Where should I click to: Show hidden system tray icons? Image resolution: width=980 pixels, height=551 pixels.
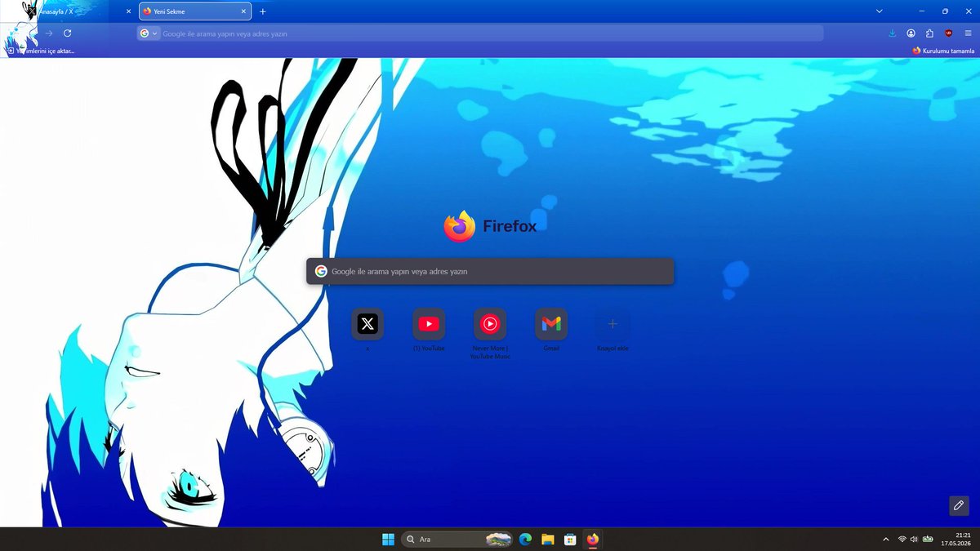tap(886, 539)
